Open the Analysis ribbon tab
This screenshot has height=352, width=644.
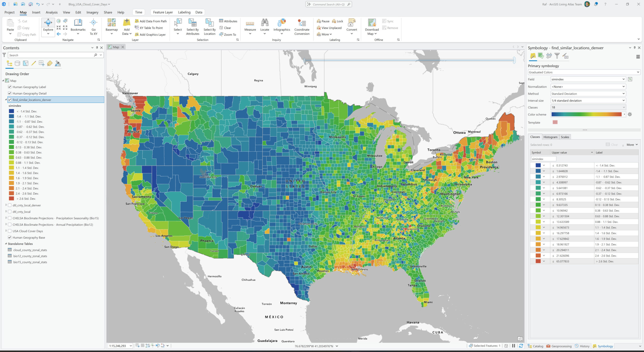[52, 12]
